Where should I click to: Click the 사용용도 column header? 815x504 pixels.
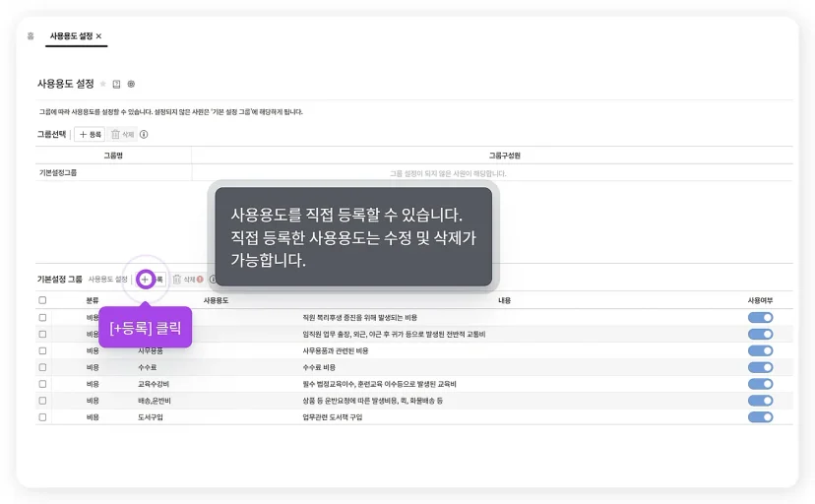[216, 300]
